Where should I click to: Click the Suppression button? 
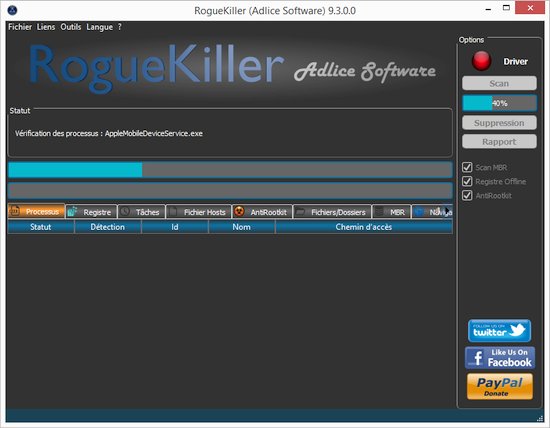coord(499,123)
